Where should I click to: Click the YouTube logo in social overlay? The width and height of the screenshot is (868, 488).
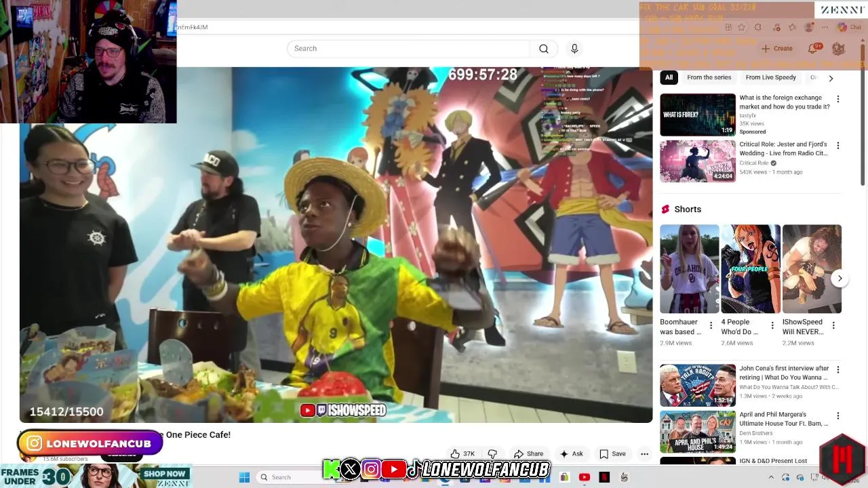pos(393,469)
